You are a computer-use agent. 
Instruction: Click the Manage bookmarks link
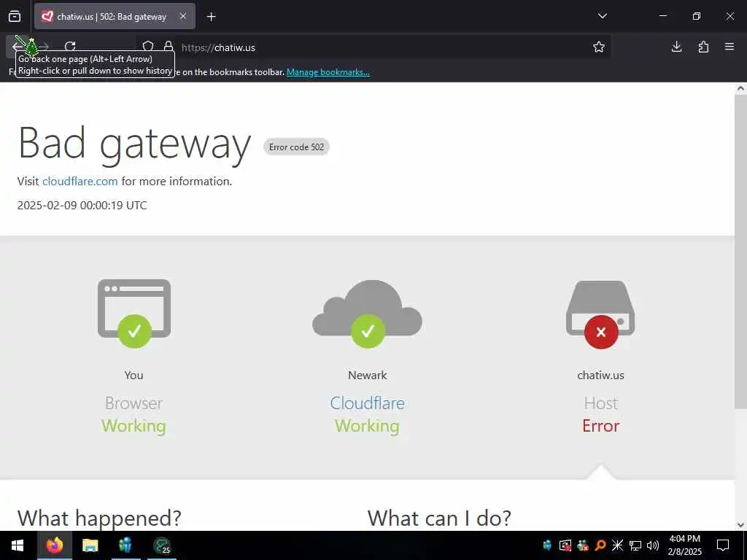(328, 72)
